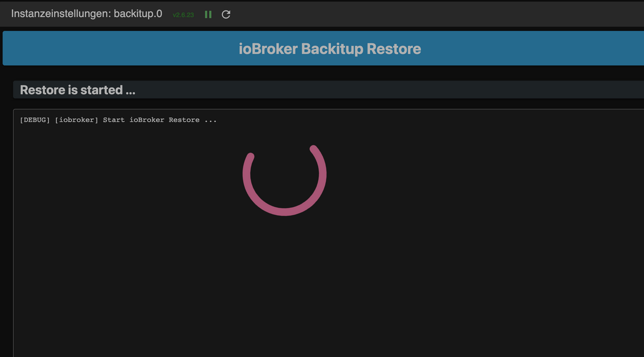Click the '[DEBUG] [iobroker] Start ioBroker Restore' log line
Viewport: 644px width, 357px height.
tap(118, 120)
